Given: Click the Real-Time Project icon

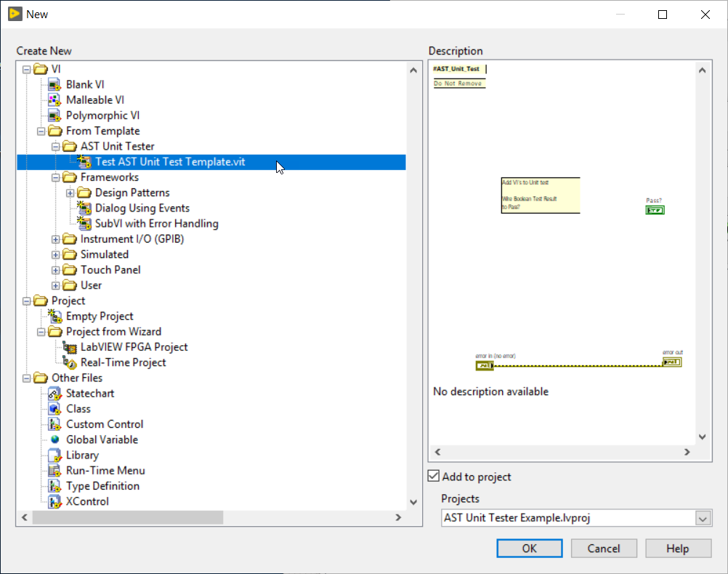Looking at the screenshot, I should pos(70,363).
